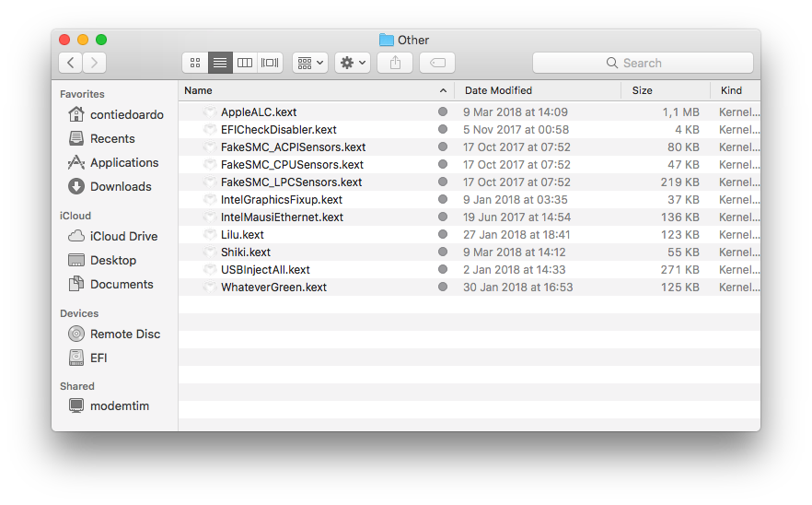This screenshot has width=812, height=505.
Task: Click the 271 KB size value
Action: (x=680, y=270)
